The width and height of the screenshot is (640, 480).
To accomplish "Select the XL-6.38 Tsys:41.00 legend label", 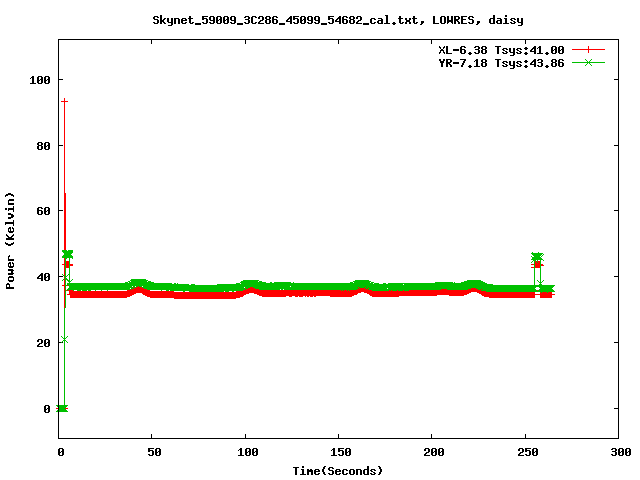I will [x=501, y=50].
